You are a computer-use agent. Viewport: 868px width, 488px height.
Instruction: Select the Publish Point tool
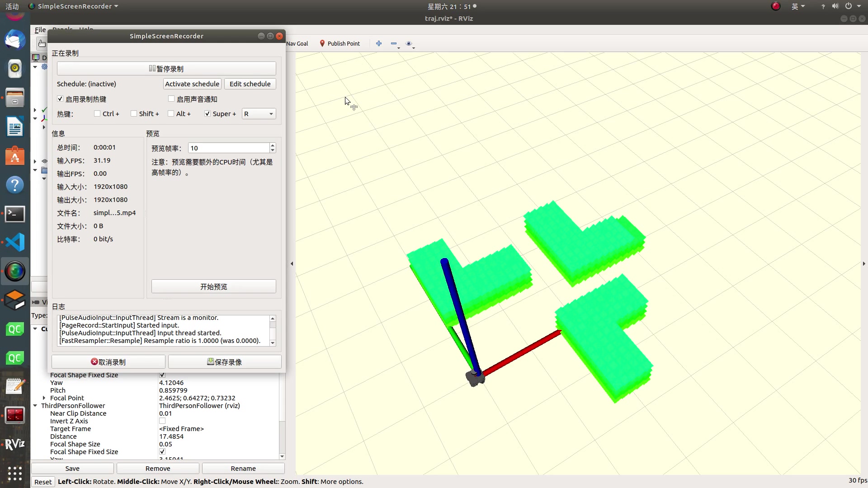pyautogui.click(x=340, y=43)
